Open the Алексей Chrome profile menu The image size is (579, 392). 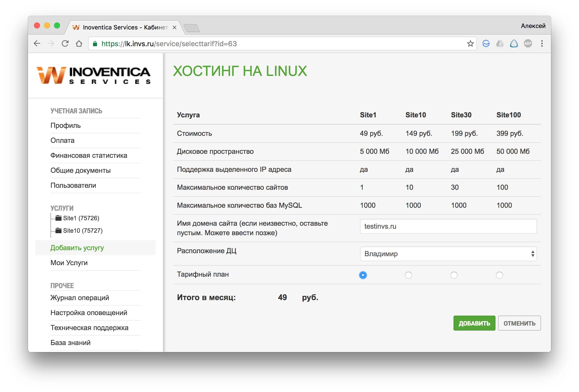click(x=533, y=26)
